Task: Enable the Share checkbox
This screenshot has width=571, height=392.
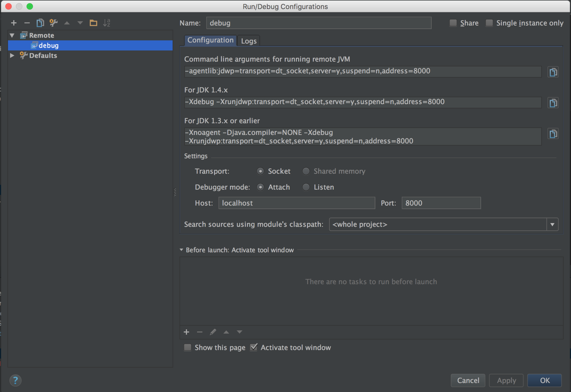Action: point(453,23)
